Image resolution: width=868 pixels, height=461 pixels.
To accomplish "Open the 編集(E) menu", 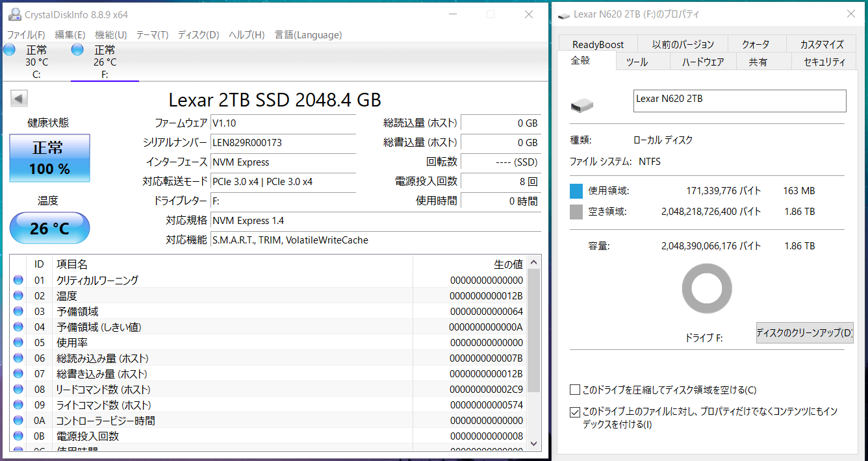I will tap(70, 35).
